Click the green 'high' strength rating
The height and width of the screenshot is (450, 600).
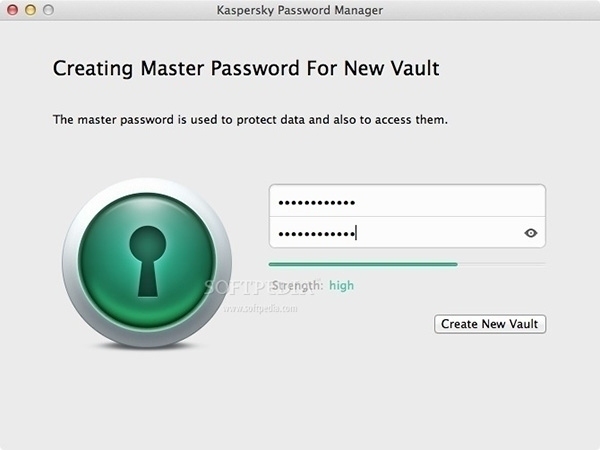point(341,285)
